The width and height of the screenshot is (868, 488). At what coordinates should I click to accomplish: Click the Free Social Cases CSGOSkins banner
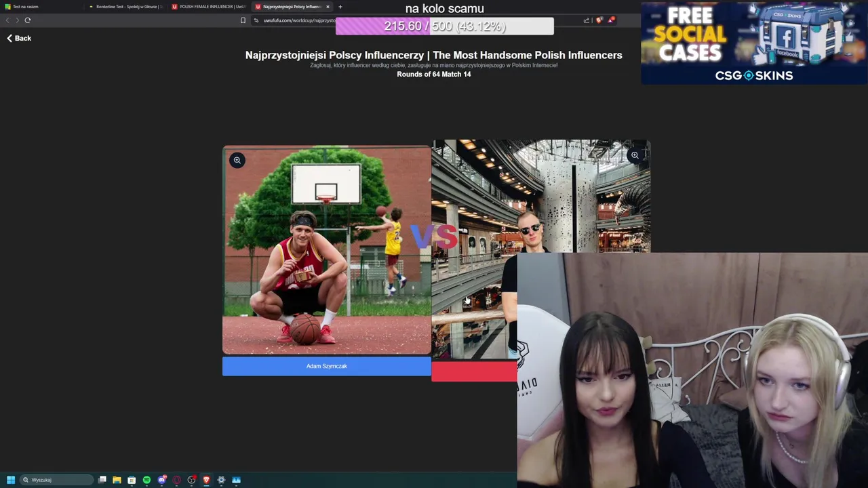(753, 43)
